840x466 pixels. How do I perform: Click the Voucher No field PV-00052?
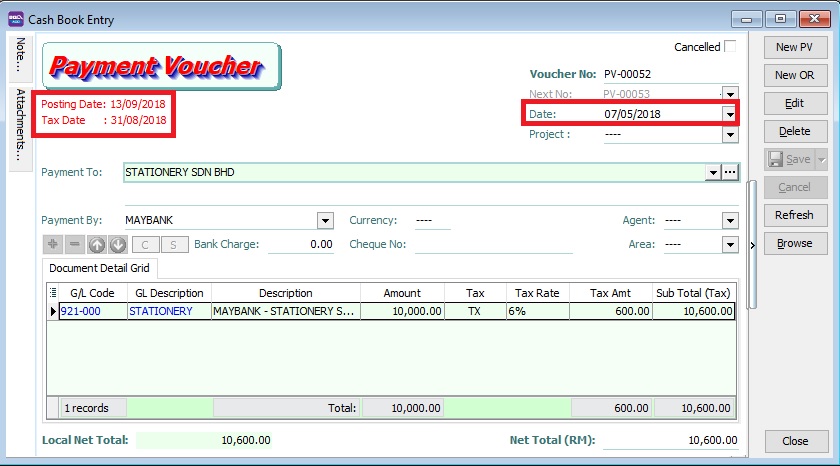[x=670, y=74]
